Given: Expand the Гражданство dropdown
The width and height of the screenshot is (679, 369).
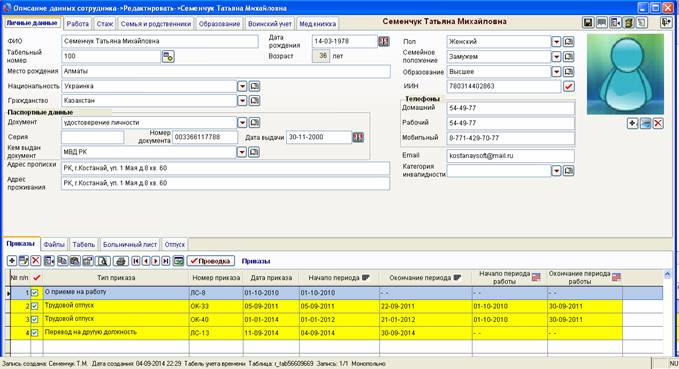Looking at the screenshot, I should coord(242,101).
